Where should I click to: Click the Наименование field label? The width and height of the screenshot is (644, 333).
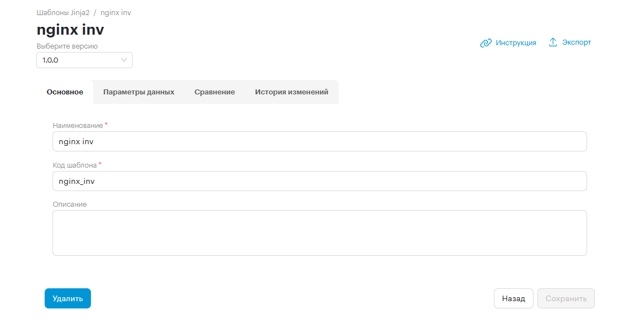[x=78, y=125]
